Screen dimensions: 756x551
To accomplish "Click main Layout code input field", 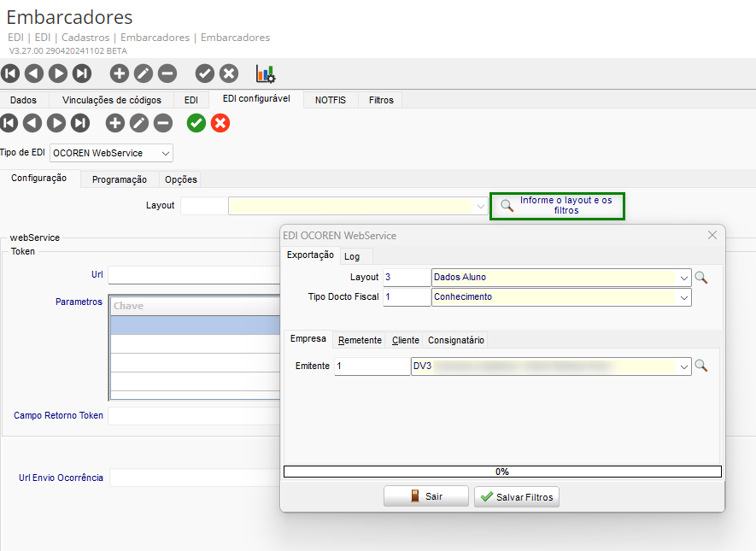I will [204, 206].
